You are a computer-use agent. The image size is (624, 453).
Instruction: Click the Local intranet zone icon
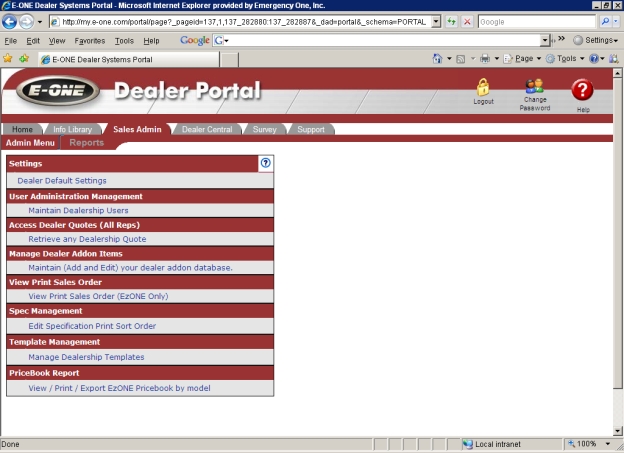tap(467, 444)
